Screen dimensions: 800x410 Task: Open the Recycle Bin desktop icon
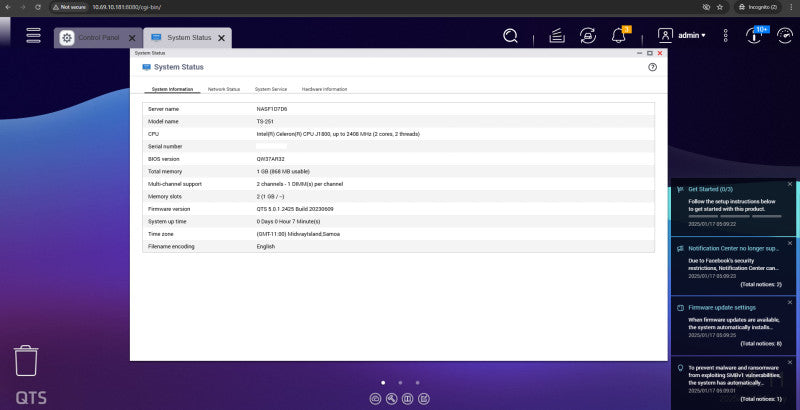(26, 361)
